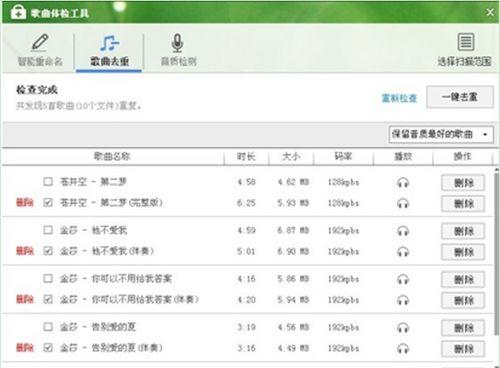The image size is (500, 368).
Task: Click red 删除 mark beside 他不爱我 (伴奏)
Action: 25,251
